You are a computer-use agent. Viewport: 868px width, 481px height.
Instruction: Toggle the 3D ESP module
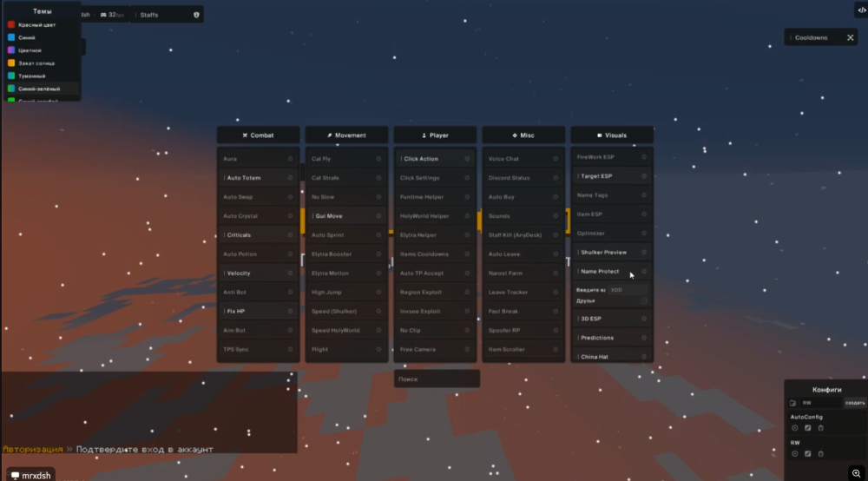click(x=612, y=319)
